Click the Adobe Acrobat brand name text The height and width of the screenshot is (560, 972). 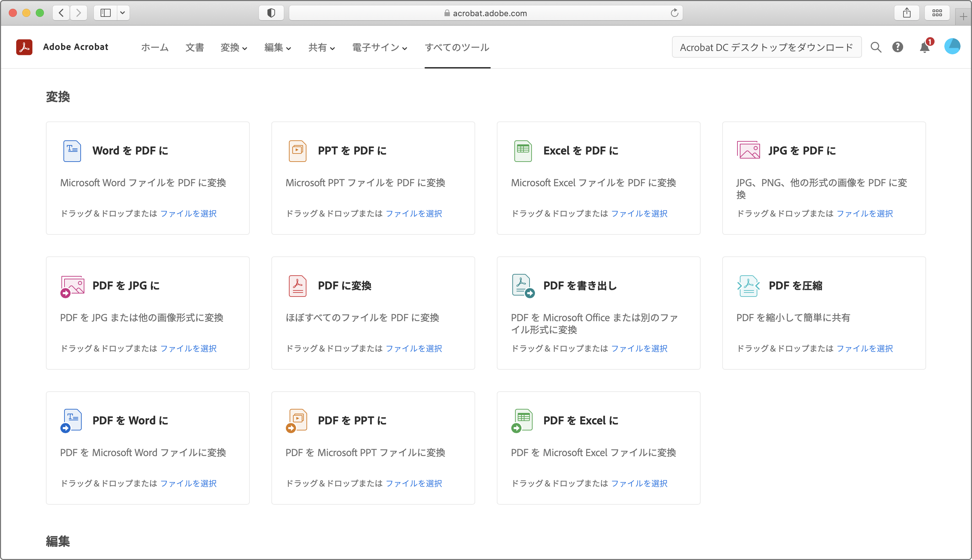[76, 47]
